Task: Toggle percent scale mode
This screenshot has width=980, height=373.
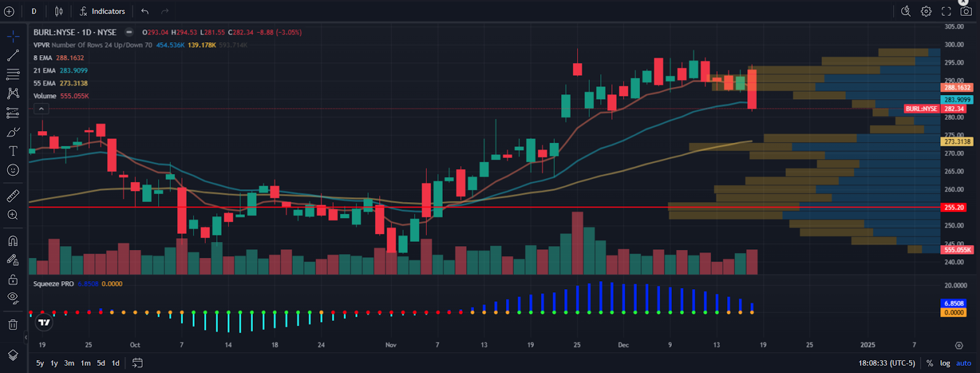Action: click(x=930, y=363)
